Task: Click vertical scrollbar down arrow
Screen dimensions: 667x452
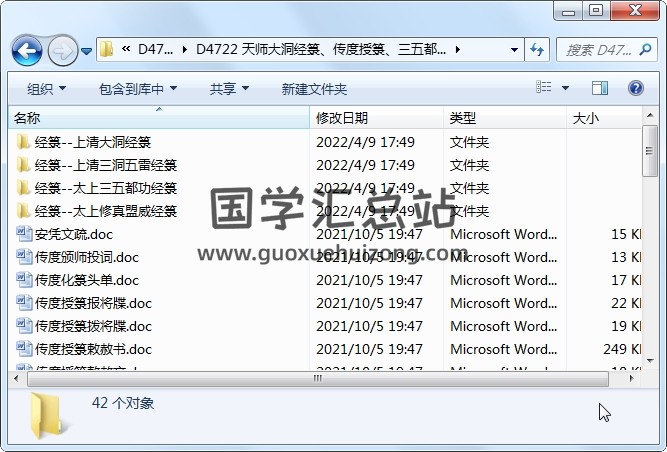Action: 650,361
